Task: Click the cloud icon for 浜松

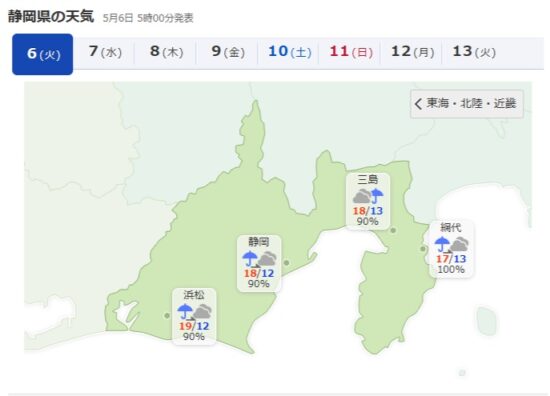Action: tap(202, 312)
